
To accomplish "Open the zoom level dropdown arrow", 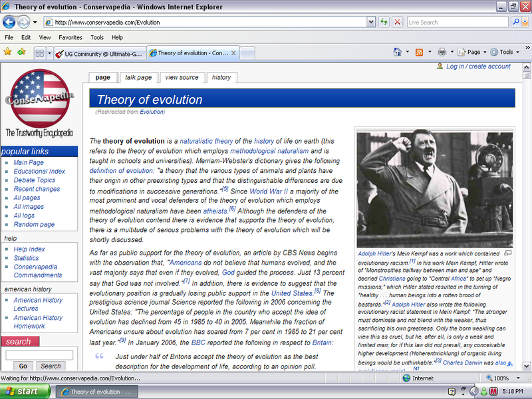I will pos(518,378).
